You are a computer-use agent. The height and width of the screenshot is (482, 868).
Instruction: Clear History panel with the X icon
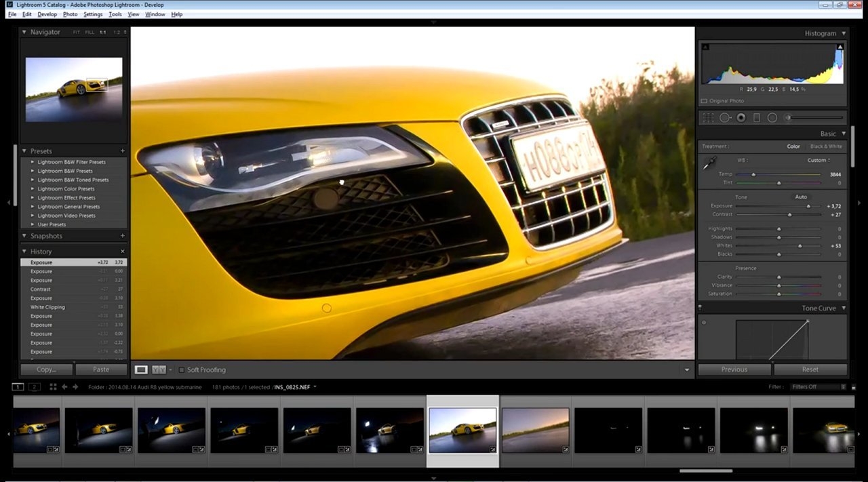point(123,252)
